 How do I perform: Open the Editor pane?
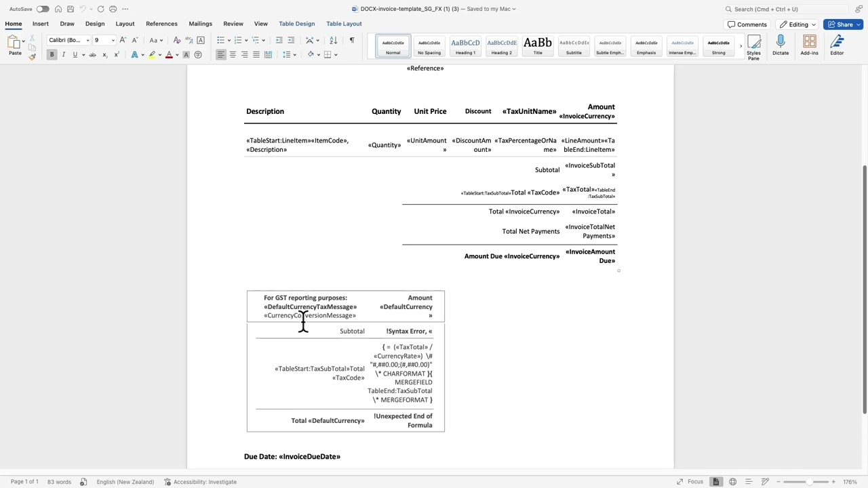[837, 45]
